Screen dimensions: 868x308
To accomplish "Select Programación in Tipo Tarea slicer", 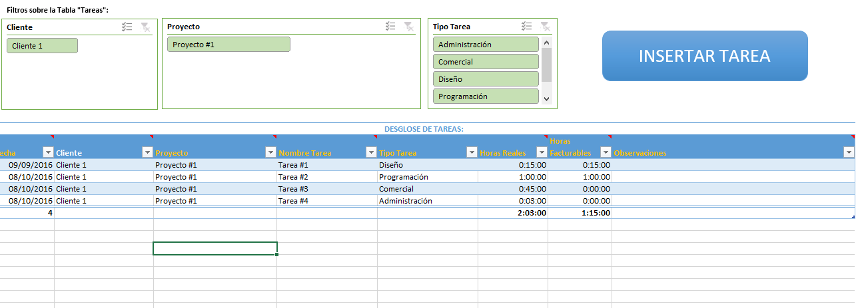I will (485, 96).
